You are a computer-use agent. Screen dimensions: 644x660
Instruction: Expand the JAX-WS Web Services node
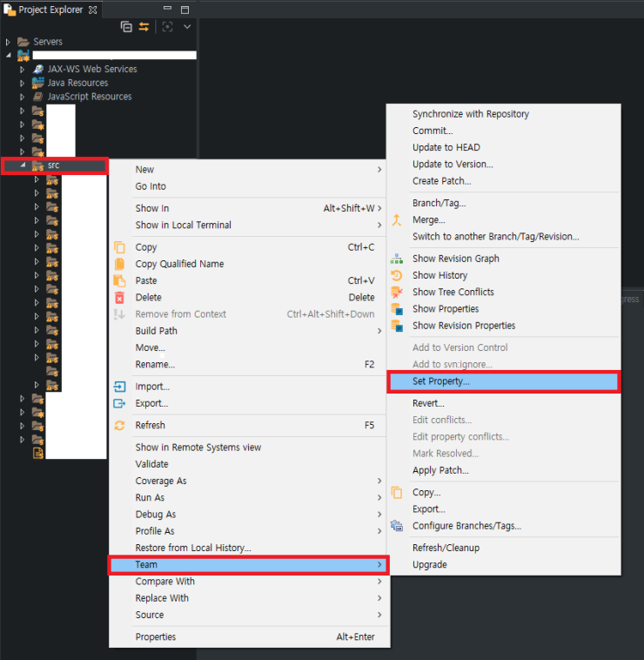[x=23, y=69]
